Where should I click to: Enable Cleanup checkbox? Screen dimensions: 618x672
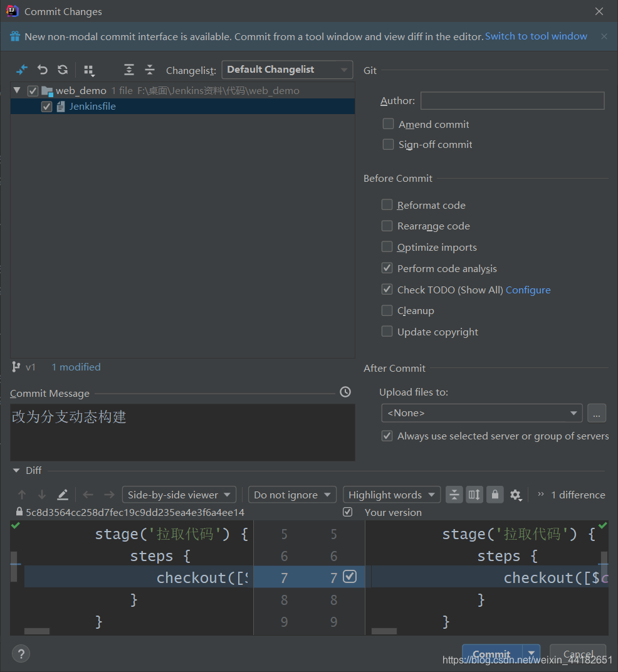click(x=387, y=310)
